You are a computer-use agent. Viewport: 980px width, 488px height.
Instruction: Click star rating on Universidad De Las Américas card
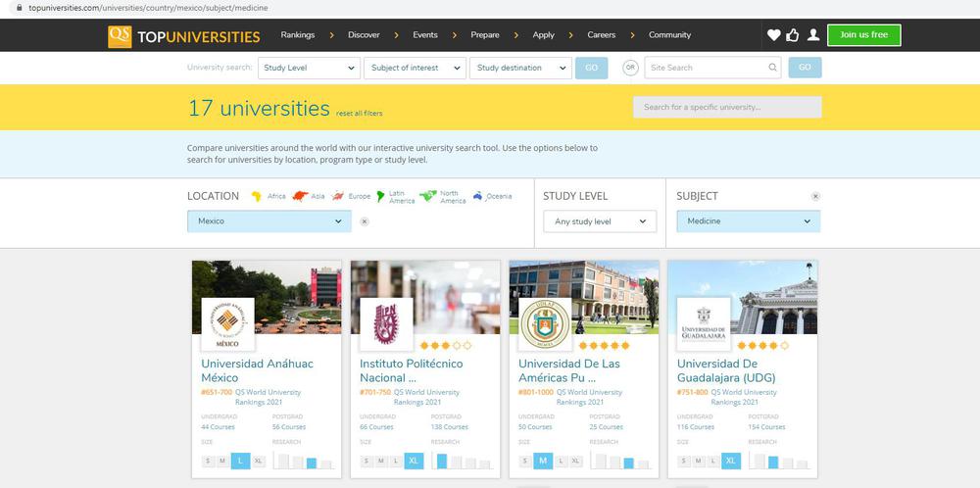605,346
